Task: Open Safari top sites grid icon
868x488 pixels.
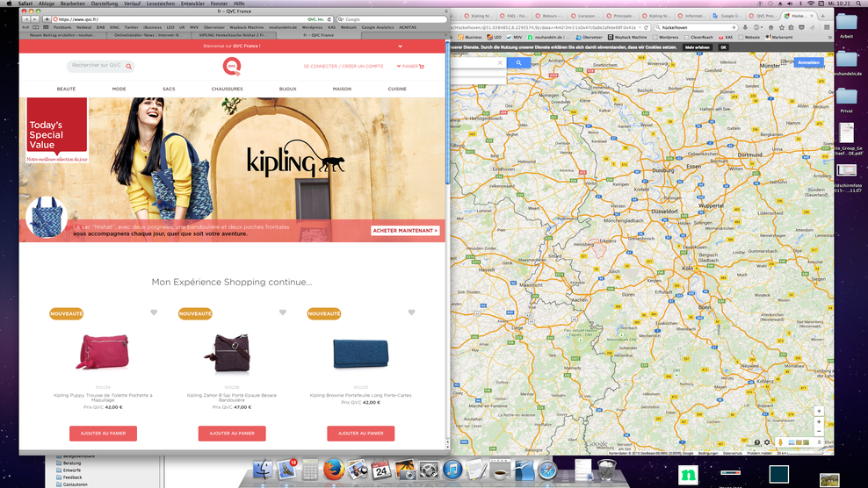Action: click(x=46, y=27)
